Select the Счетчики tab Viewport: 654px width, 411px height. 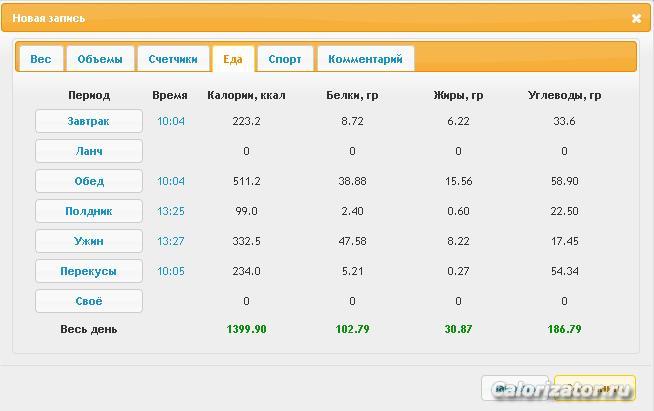tap(173, 59)
